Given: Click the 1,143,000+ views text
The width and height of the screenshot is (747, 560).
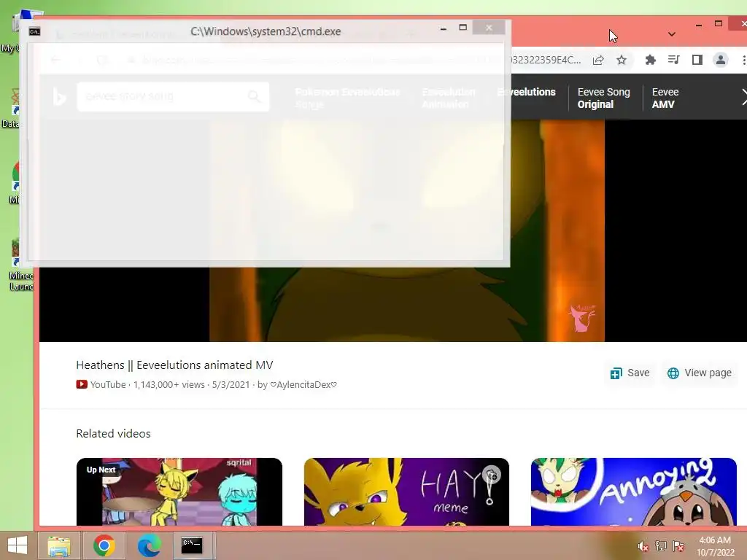Looking at the screenshot, I should 169,385.
